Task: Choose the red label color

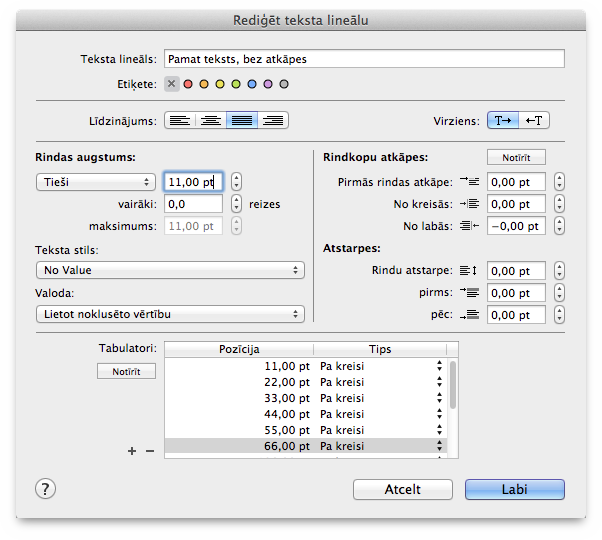Action: pyautogui.click(x=188, y=84)
